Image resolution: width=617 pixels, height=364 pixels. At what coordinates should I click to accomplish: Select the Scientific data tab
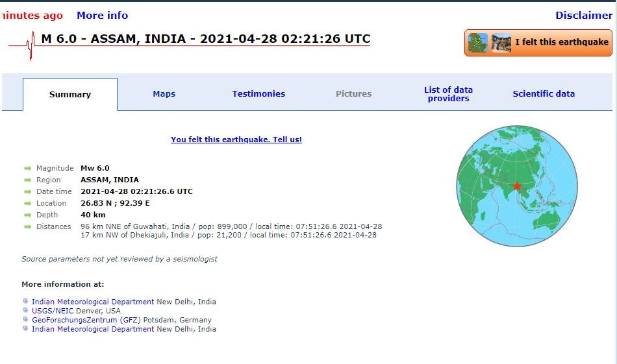click(x=544, y=94)
